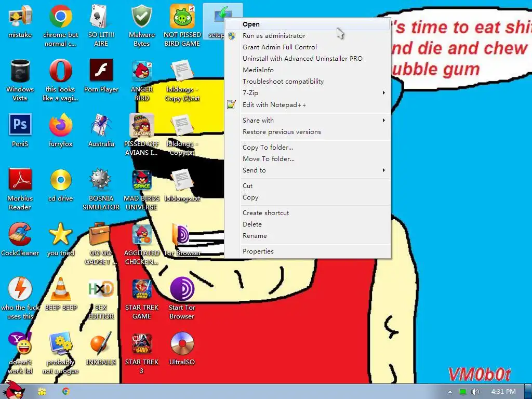This screenshot has height=399, width=532.
Task: Select the 'Windows Vista' recycle bin icon
Action: pos(20,80)
